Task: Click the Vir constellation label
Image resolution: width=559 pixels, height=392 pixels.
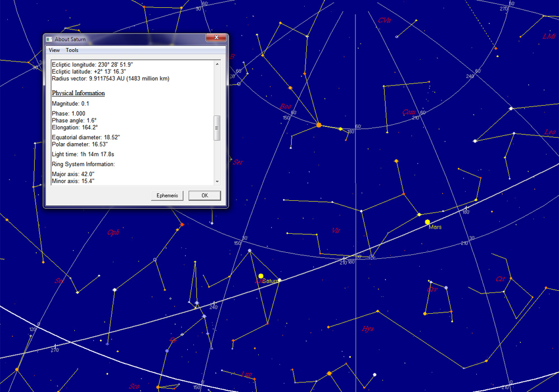Action: (x=336, y=230)
